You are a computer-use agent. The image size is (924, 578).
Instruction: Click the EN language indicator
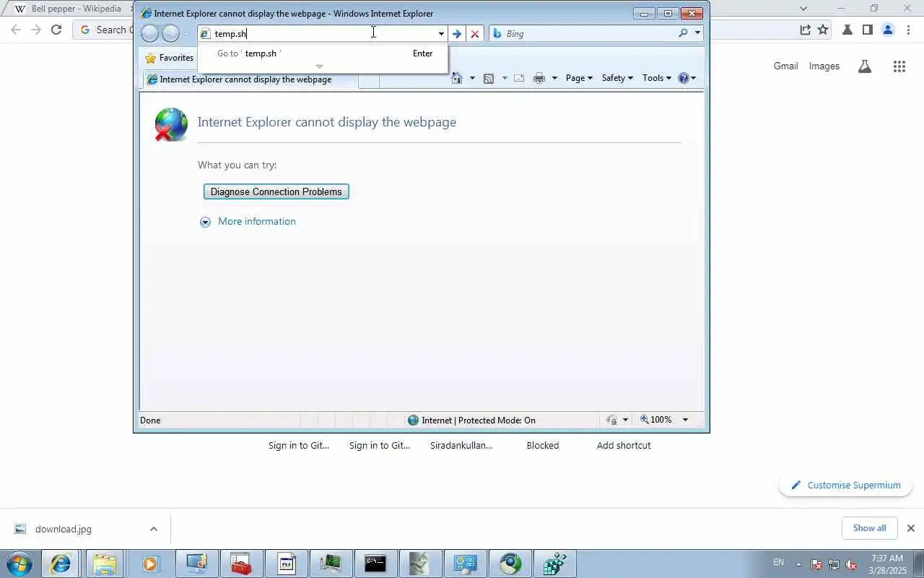[778, 562]
